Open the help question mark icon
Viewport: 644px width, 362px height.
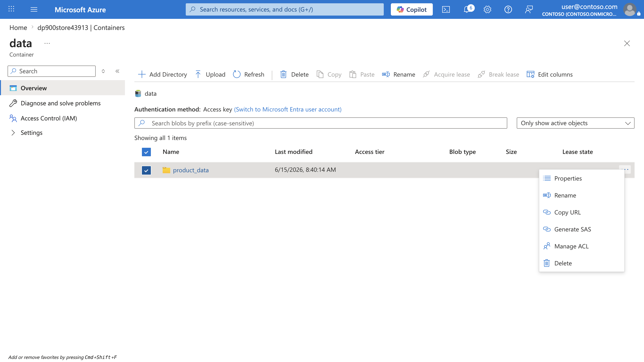pos(508,9)
